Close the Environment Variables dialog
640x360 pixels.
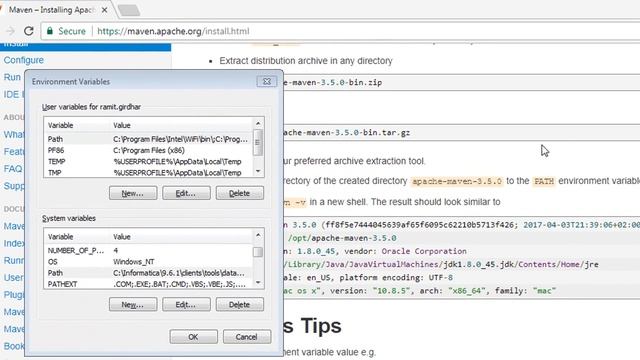[x=267, y=81]
